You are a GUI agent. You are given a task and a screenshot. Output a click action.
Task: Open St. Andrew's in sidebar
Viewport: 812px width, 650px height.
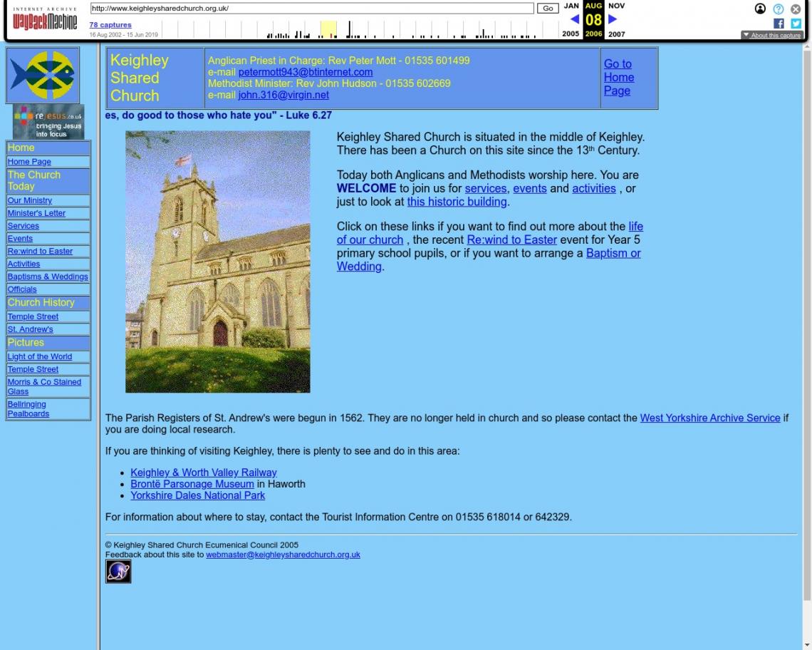pyautogui.click(x=30, y=330)
